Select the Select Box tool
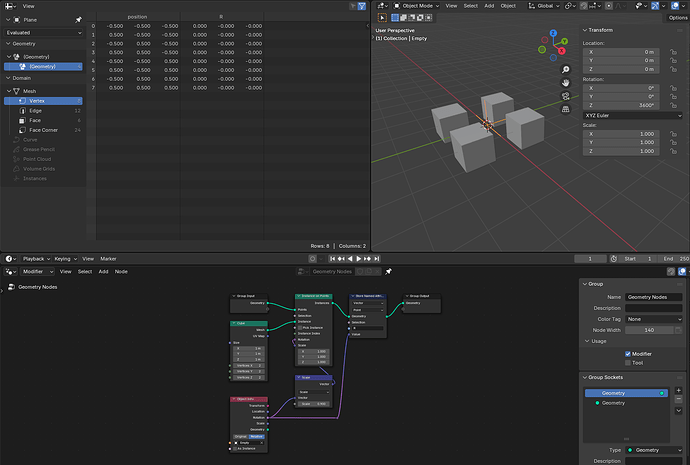This screenshot has width=690, height=465. coord(382,18)
